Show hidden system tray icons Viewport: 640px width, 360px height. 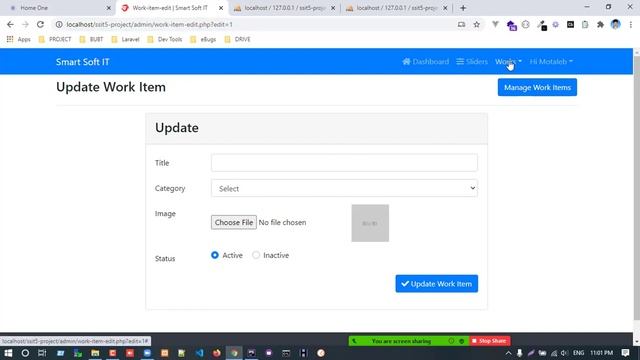(508, 353)
